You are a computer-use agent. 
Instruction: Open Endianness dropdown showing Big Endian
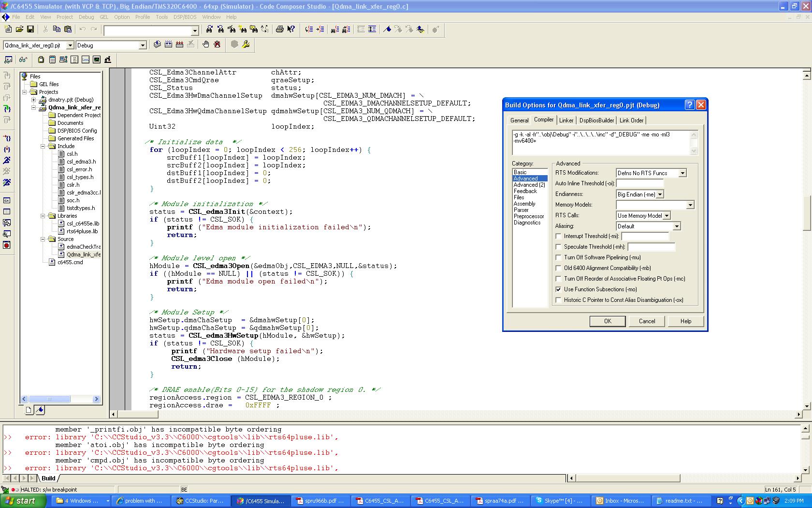pos(660,194)
